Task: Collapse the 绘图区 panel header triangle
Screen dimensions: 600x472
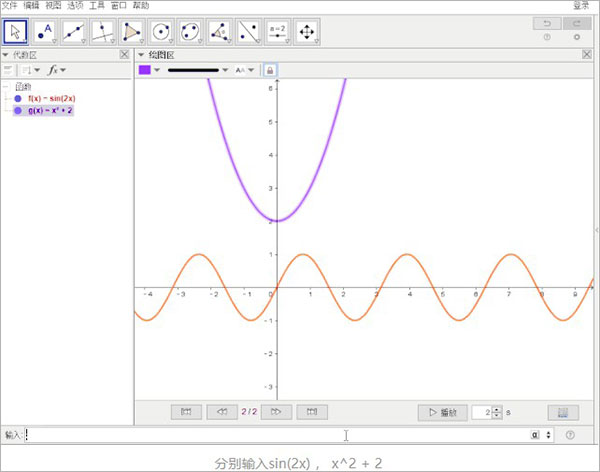Action: [x=141, y=55]
